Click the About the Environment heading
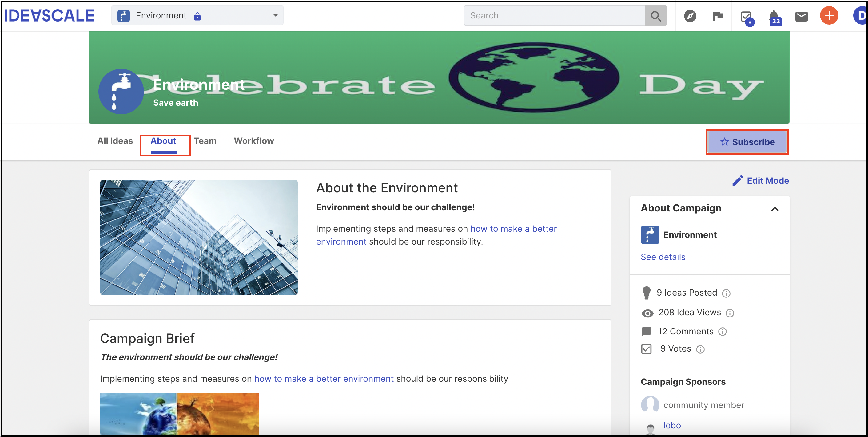Image resolution: width=868 pixels, height=437 pixels. click(387, 188)
